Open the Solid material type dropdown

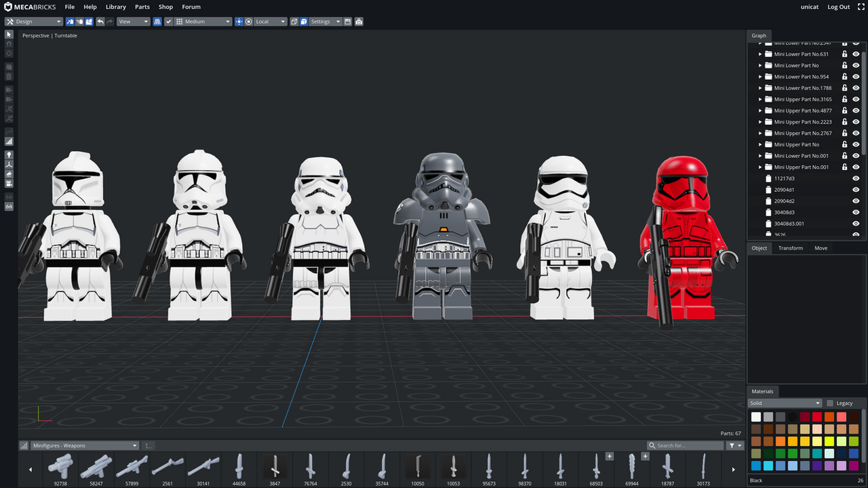coord(785,403)
